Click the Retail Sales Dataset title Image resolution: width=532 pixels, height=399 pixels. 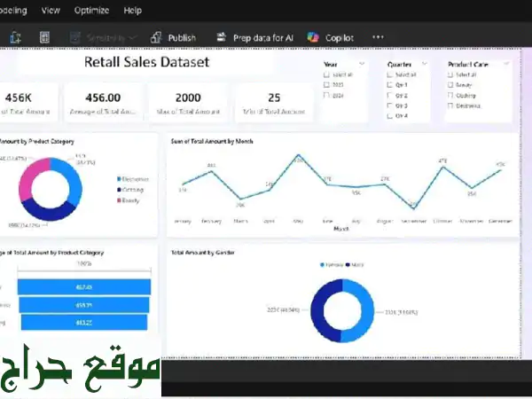point(146,62)
